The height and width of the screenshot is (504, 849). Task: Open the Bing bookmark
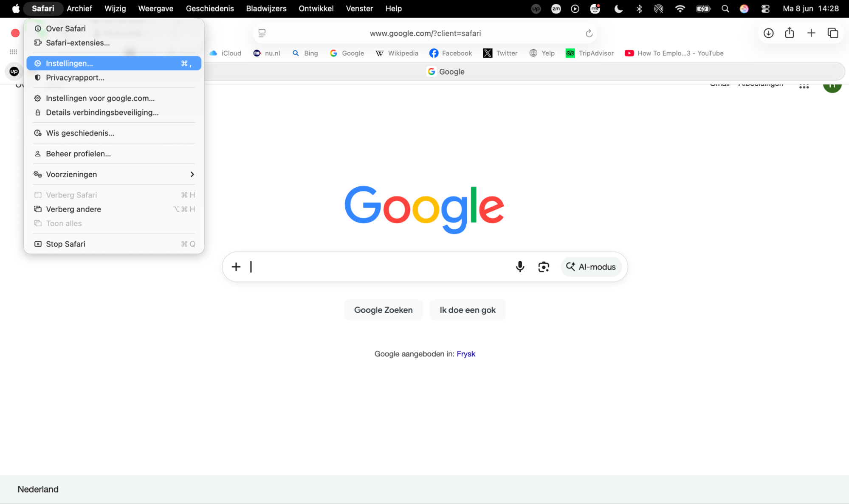click(305, 53)
